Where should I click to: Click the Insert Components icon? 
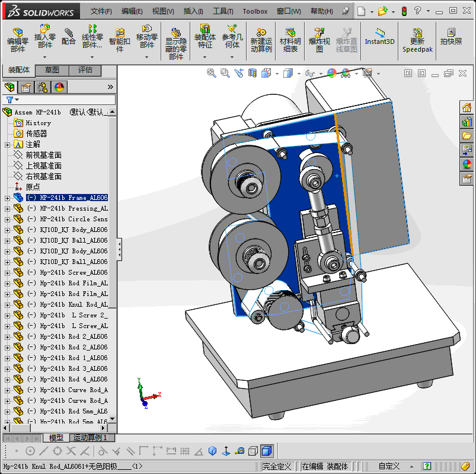pyautogui.click(x=45, y=36)
